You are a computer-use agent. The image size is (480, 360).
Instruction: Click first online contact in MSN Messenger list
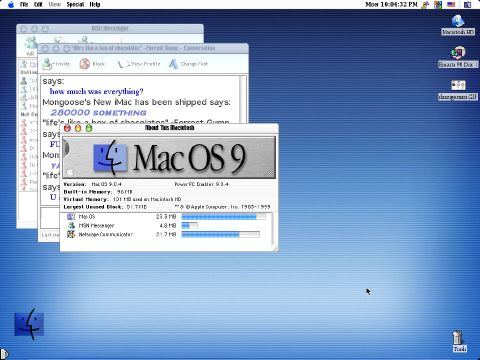[x=29, y=81]
